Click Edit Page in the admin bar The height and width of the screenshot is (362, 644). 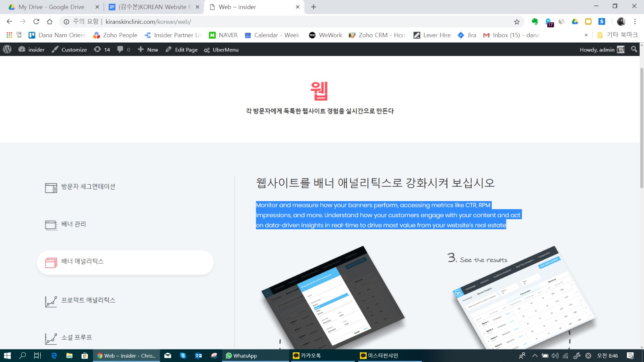click(x=182, y=49)
